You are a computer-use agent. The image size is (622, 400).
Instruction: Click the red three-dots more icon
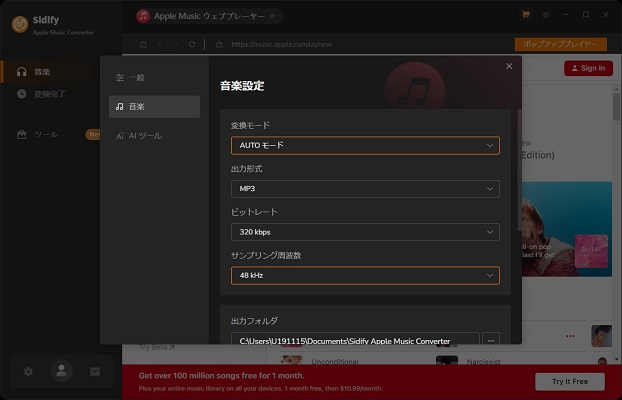tap(570, 336)
